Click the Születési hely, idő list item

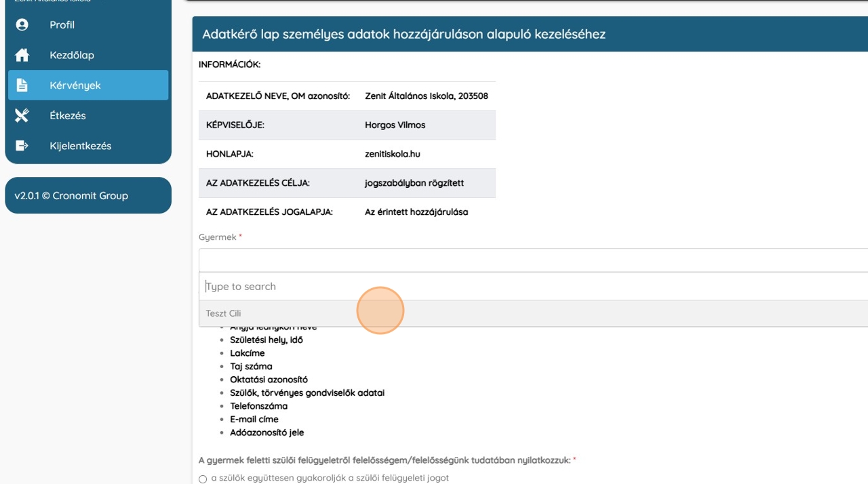267,340
